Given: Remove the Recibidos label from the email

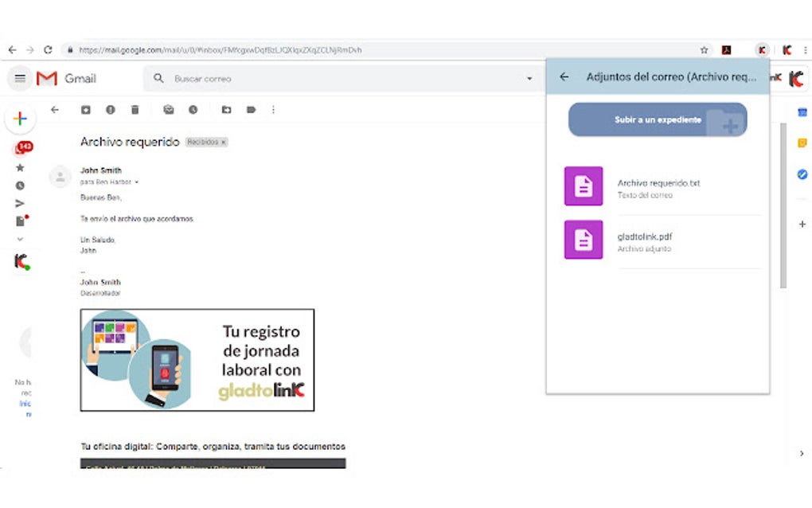Looking at the screenshot, I should tap(224, 143).
